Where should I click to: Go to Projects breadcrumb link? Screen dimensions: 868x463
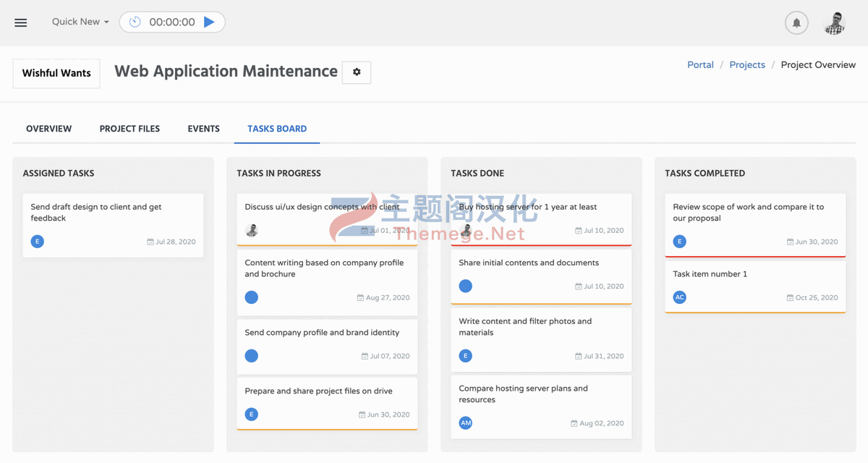(x=747, y=64)
